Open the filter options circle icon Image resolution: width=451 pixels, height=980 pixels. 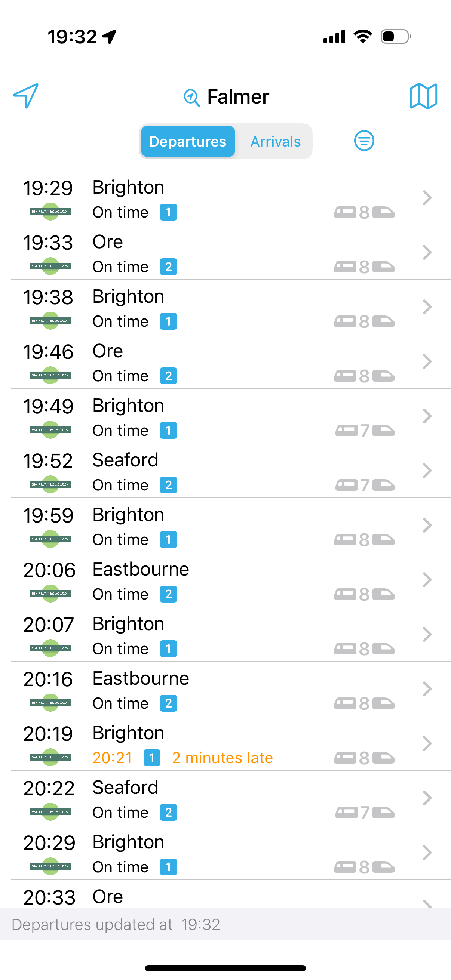(x=364, y=141)
